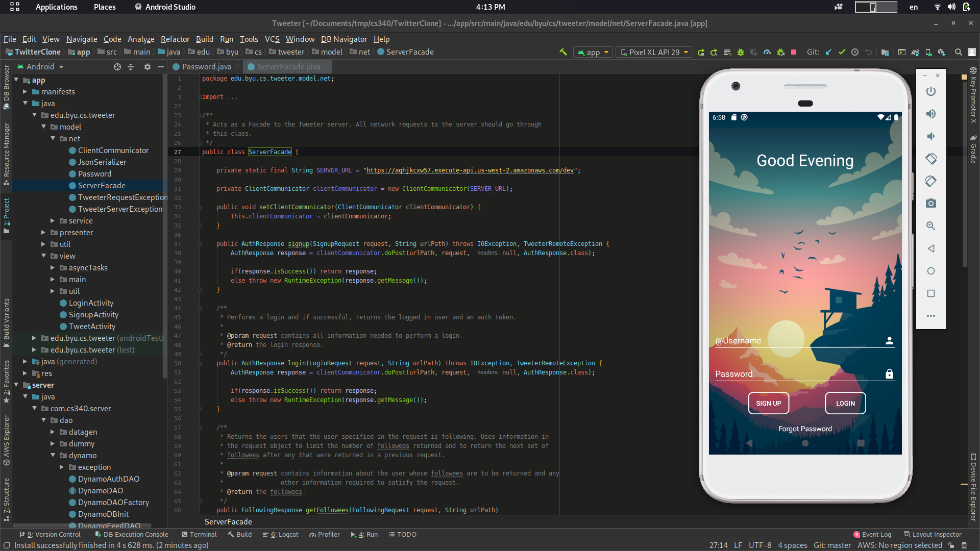Toggle the 2: Favorites tool window
The width and height of the screenshot is (980, 551).
(x=6, y=382)
